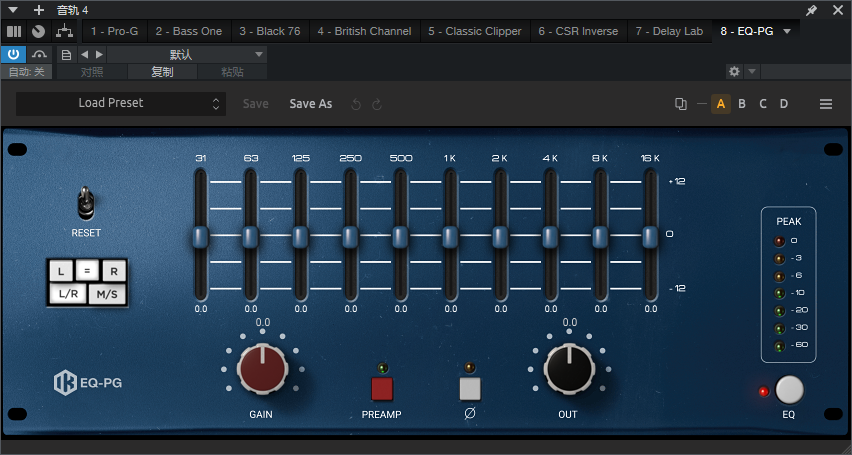Click the copy-to-slot icon before A

coord(680,104)
